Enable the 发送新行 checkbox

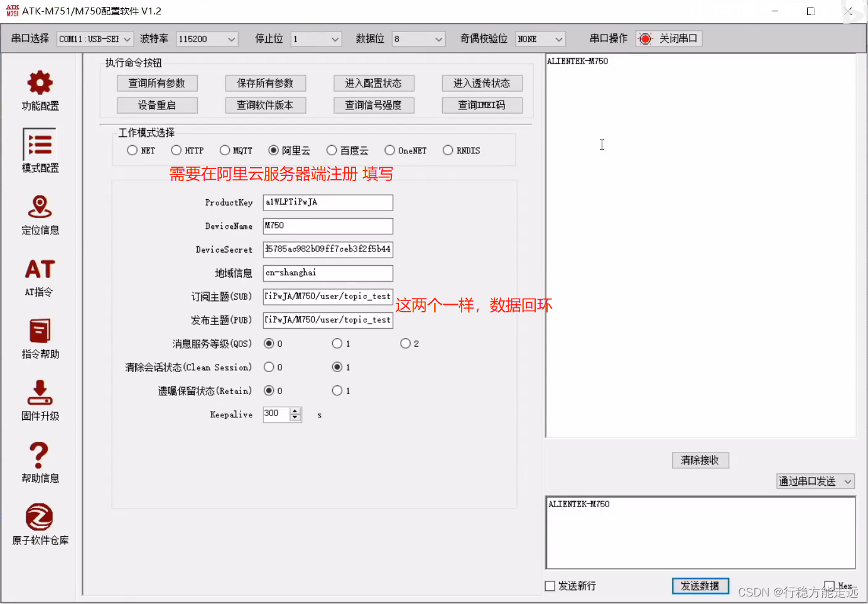[x=550, y=586]
